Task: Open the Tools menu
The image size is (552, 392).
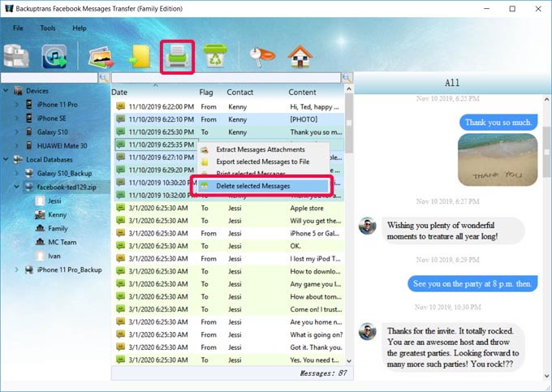Action: [x=48, y=28]
